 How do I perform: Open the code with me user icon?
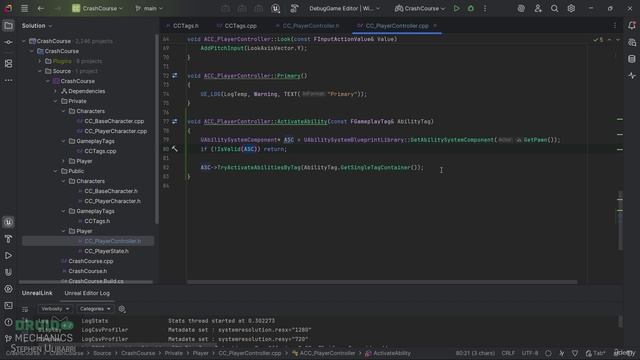pyautogui.click(x=538, y=8)
